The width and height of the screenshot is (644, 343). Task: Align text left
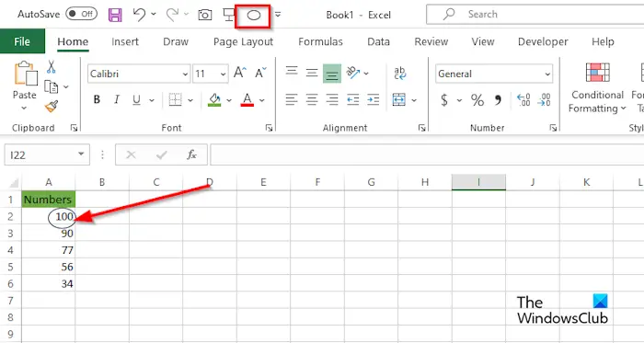click(x=292, y=99)
